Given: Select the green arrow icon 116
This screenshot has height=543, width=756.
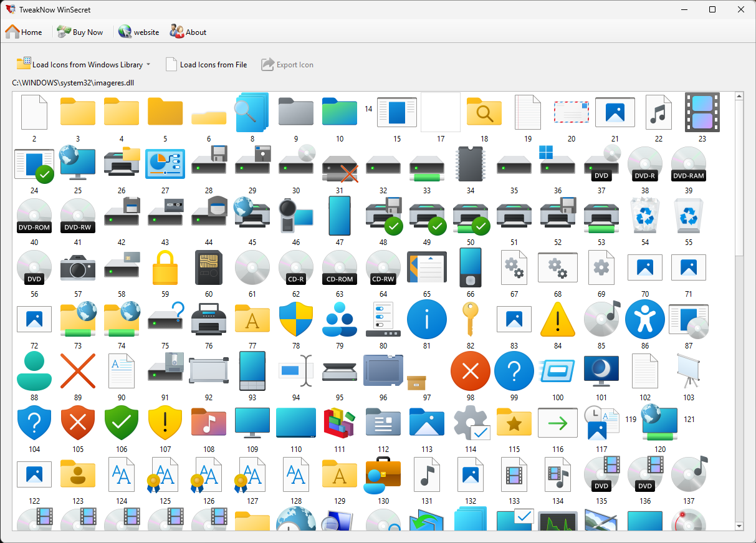Looking at the screenshot, I should point(558,423).
